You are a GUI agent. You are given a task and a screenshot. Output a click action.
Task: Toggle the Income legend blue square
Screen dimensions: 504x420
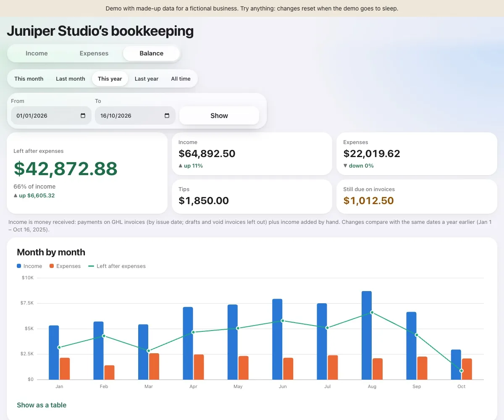click(19, 266)
